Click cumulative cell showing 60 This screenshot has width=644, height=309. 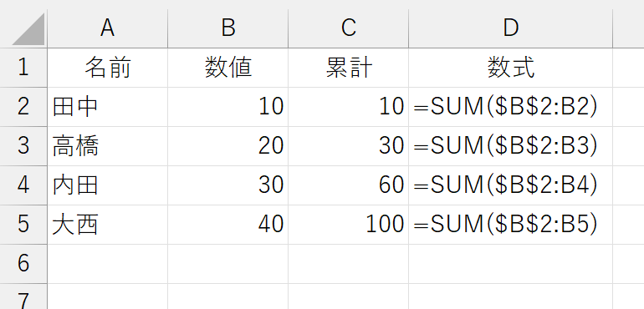click(348, 185)
